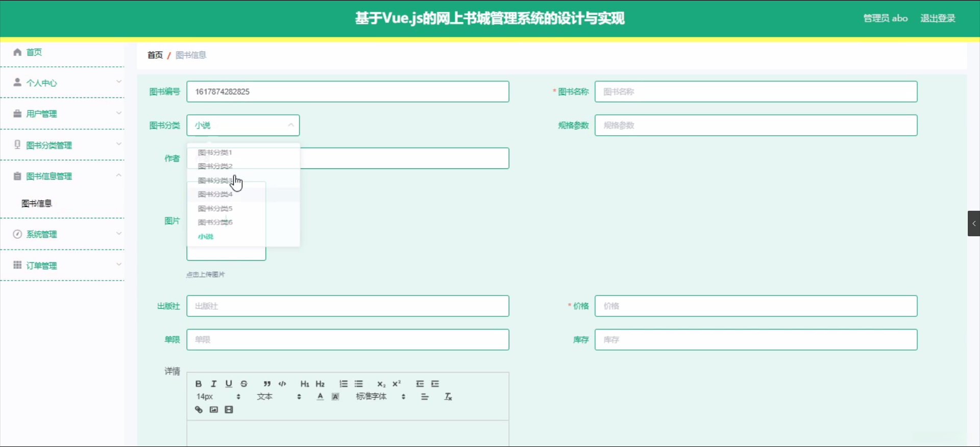Click the briefcase icon beside 用户管理

tap(17, 113)
